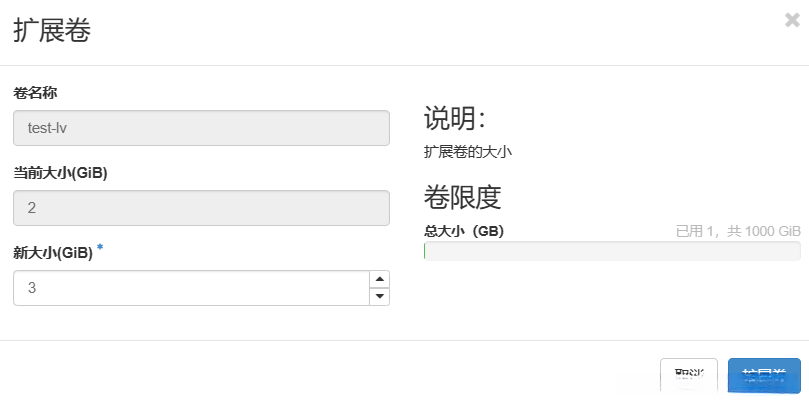Click the disabled 卷名称 field test-lv
The height and width of the screenshot is (405, 809).
point(200,128)
